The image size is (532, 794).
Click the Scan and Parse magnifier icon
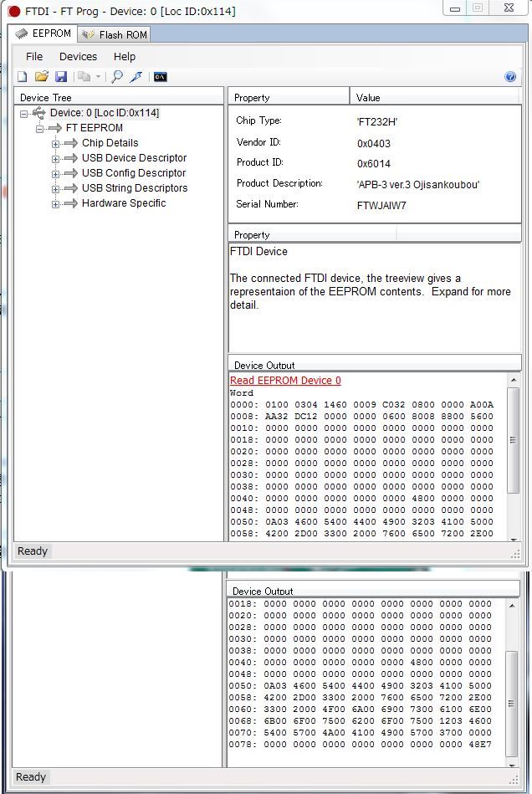point(117,76)
